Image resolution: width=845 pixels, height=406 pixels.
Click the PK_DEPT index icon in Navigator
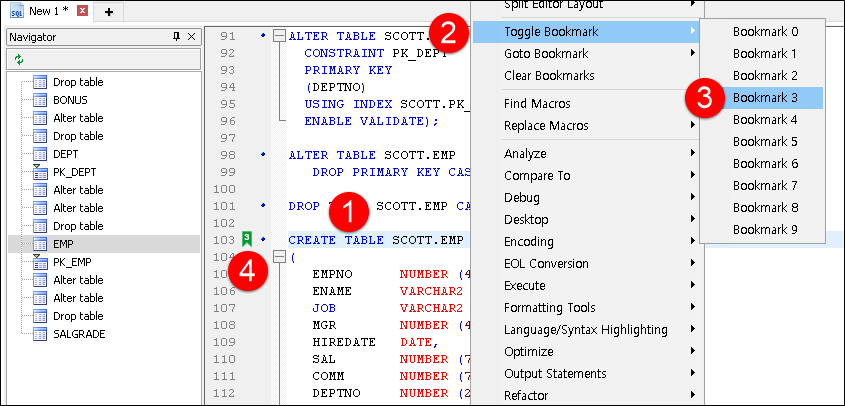coord(41,172)
